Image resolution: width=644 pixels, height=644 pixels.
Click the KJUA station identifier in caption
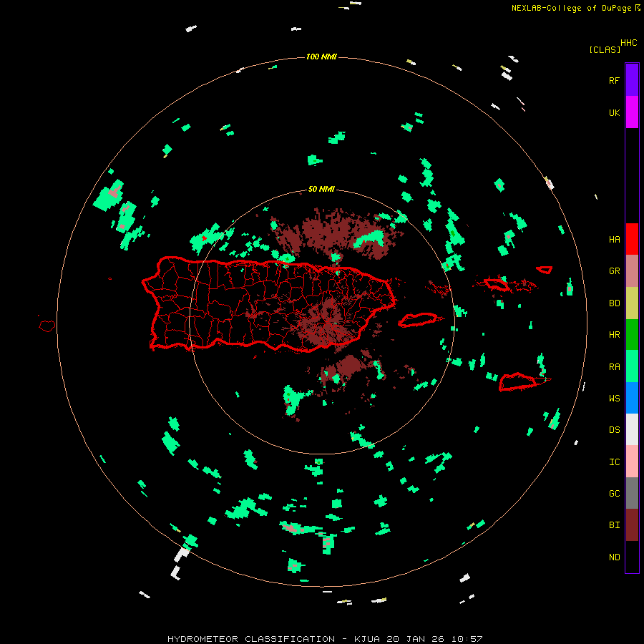tap(367, 639)
